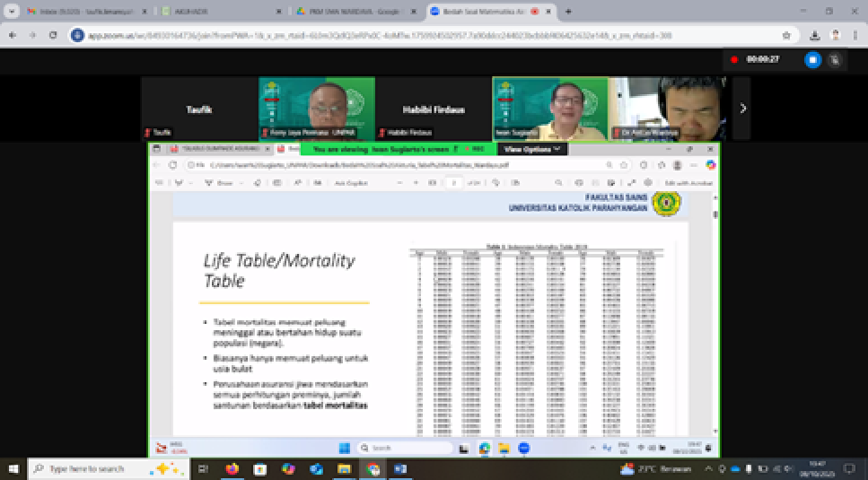The image size is (868, 480).
Task: Click the blue stop recording button
Action: 812,59
